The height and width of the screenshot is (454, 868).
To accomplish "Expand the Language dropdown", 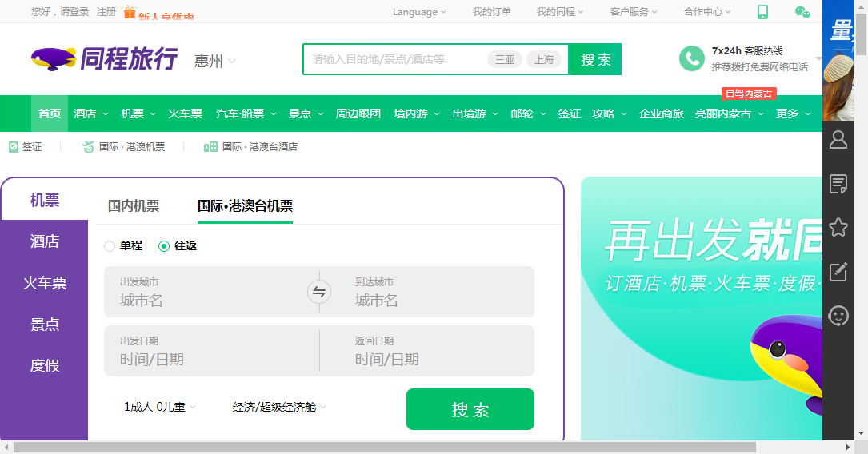I will 419,12.
